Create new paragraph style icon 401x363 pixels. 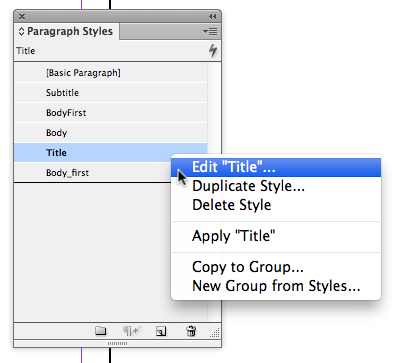pos(161,331)
